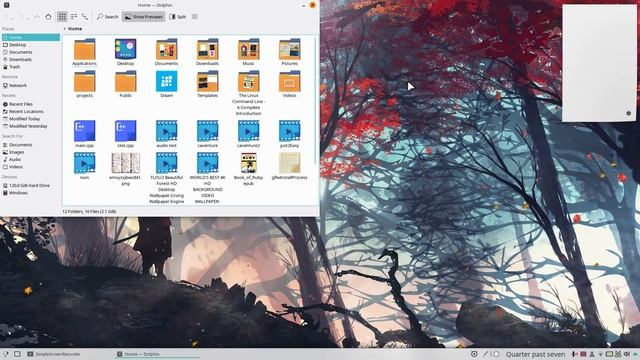Switch to SimpleScreenRecorder in the taskbar
Screen dimensions: 640x360
pyautogui.click(x=54, y=354)
